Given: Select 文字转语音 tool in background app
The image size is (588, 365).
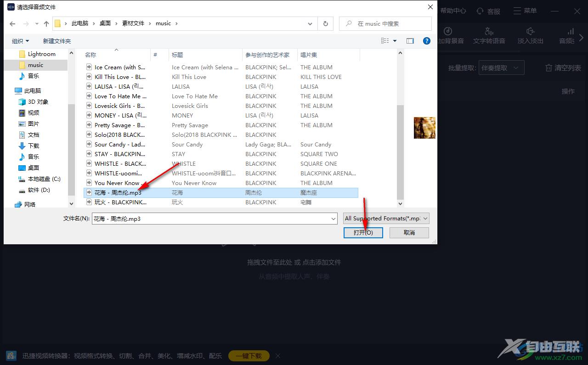Looking at the screenshot, I should pos(489,35).
